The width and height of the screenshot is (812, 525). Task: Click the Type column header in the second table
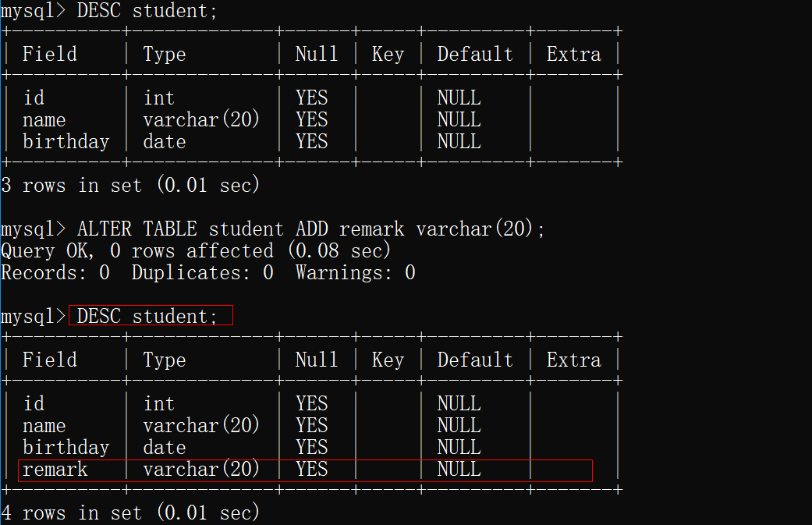[x=164, y=360]
